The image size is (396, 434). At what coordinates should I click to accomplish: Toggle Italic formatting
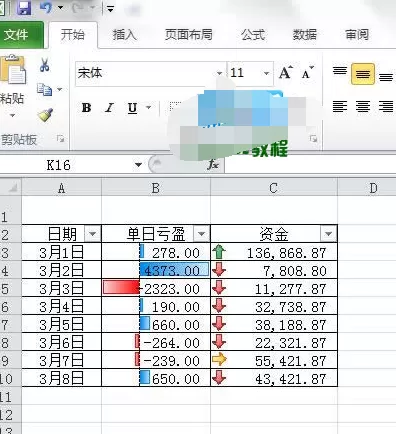[x=109, y=108]
